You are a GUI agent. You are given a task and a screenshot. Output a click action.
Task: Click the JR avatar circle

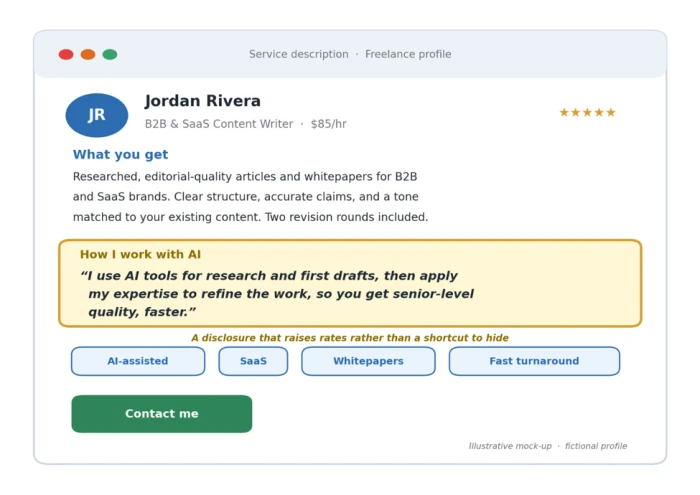97,115
